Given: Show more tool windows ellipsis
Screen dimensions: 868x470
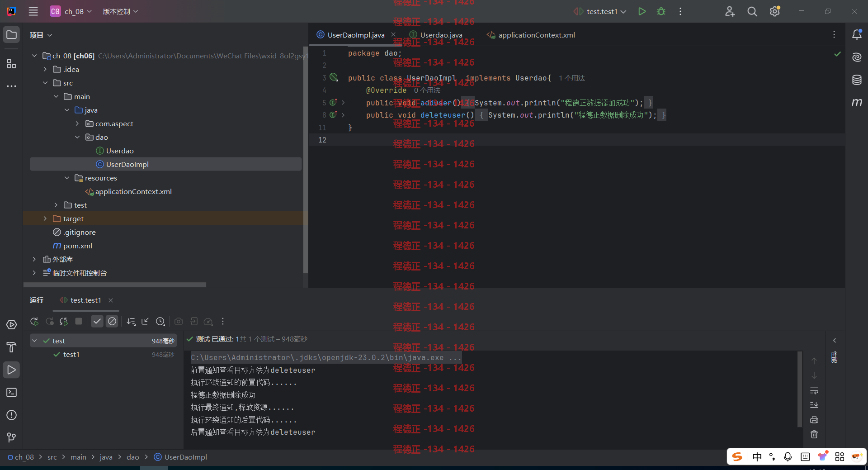Looking at the screenshot, I should pyautogui.click(x=12, y=86).
